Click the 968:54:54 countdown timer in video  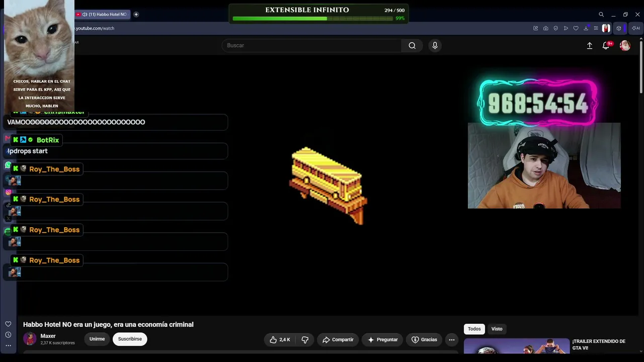click(x=538, y=103)
